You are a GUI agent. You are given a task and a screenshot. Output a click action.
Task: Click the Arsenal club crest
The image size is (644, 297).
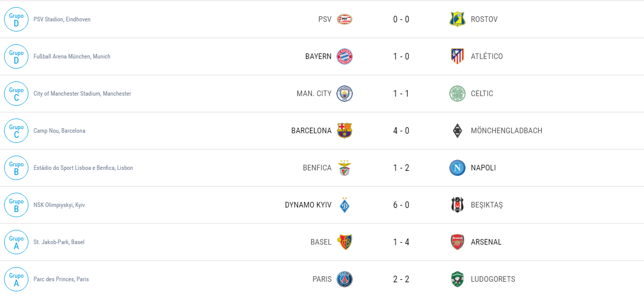[x=457, y=242]
